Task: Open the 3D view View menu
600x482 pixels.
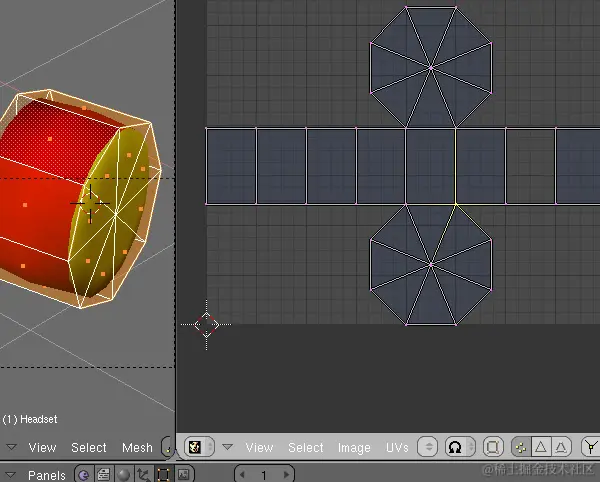Action: point(42,447)
